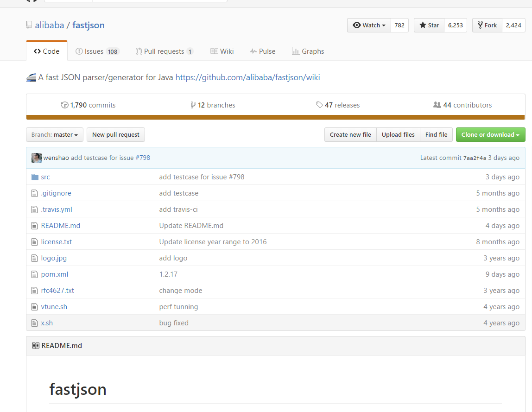Click the 782 watchers count

pos(399,25)
